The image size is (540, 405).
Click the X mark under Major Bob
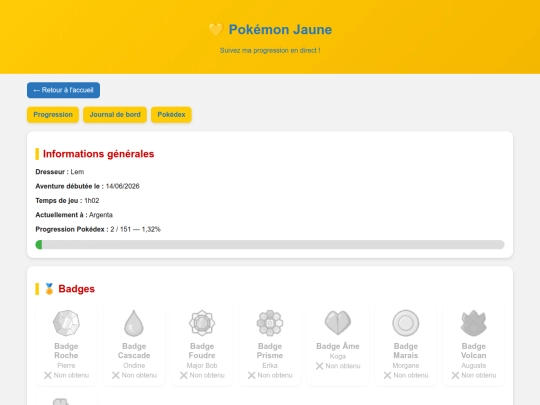(183, 375)
